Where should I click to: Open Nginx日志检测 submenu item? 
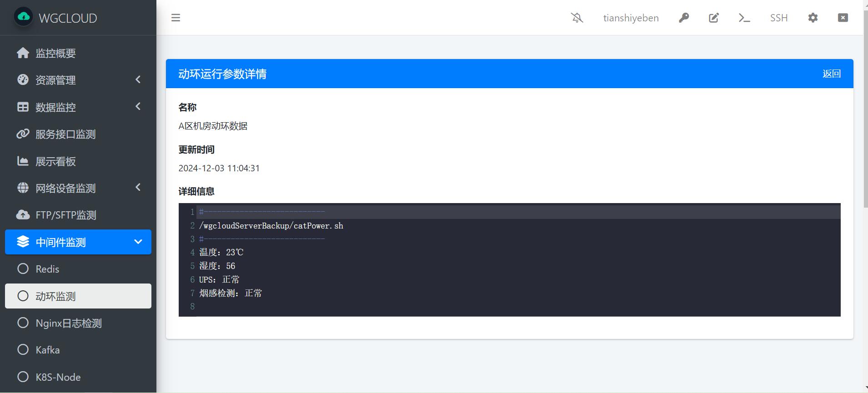78,323
